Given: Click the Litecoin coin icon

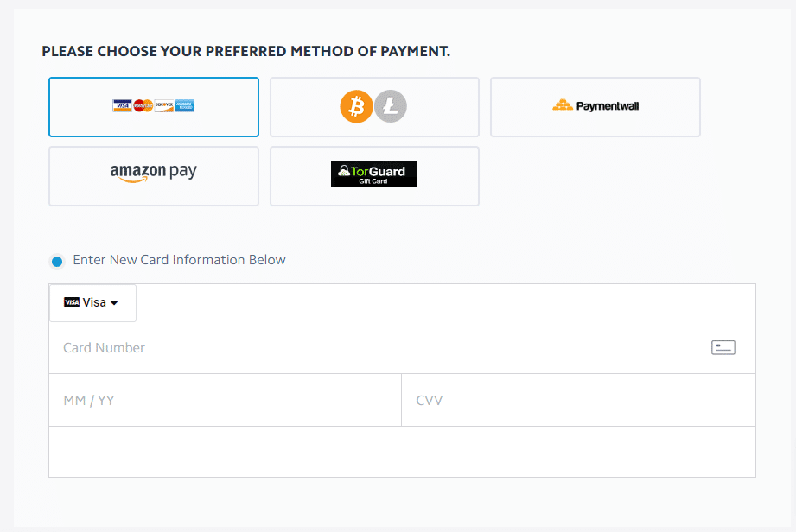Looking at the screenshot, I should pos(391,106).
